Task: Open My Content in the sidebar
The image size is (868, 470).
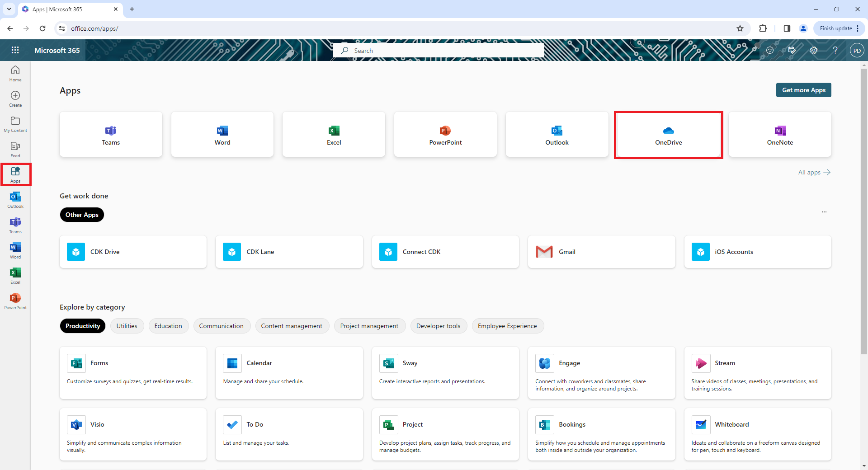Action: pos(15,124)
